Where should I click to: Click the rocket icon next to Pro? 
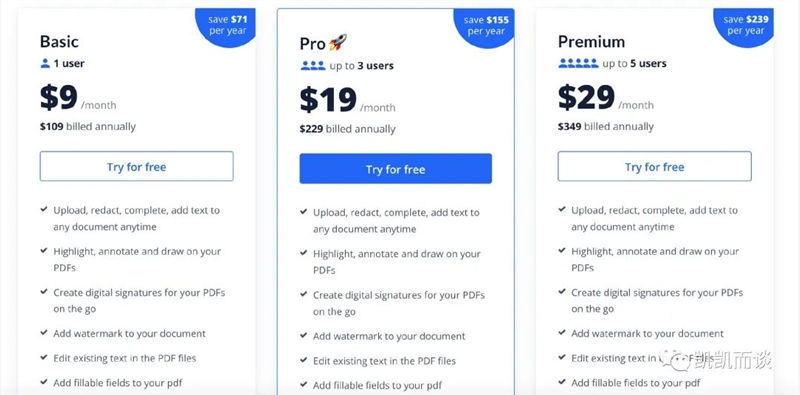(338, 42)
